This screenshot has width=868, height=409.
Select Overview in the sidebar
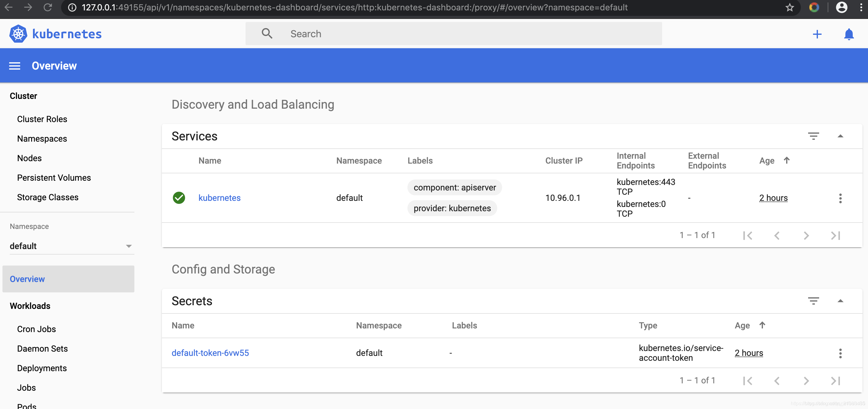click(27, 279)
